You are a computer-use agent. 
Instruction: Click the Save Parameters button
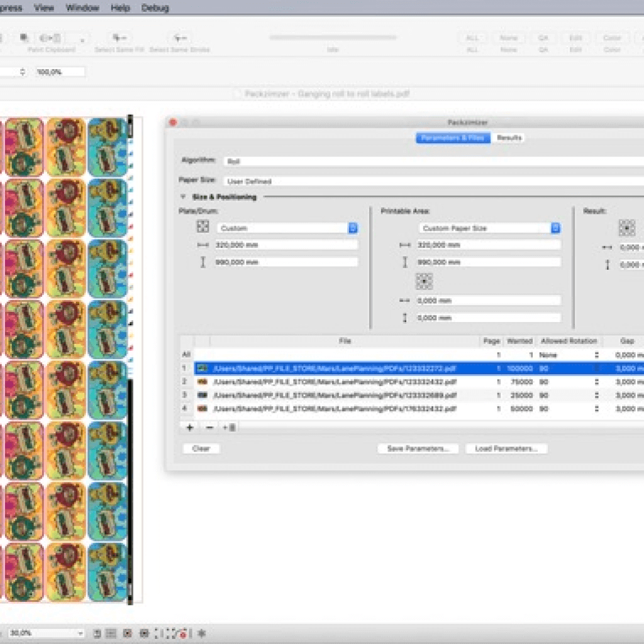pyautogui.click(x=417, y=448)
